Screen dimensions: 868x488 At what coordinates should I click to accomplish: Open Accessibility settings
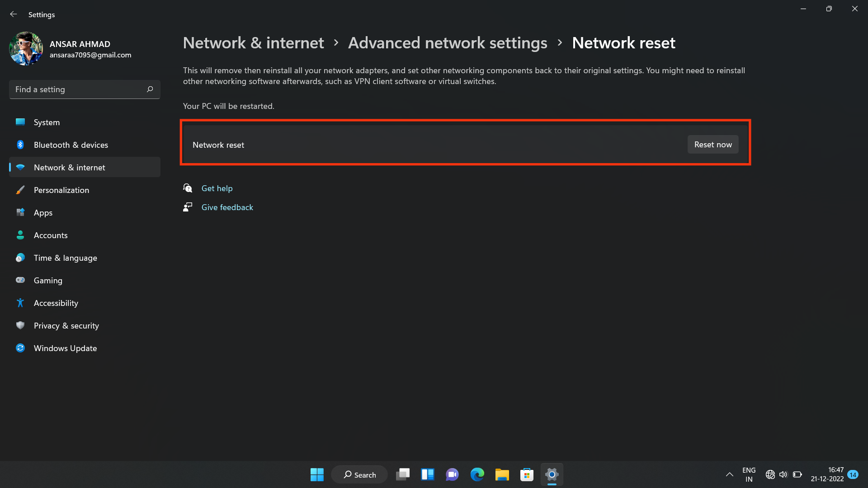[x=56, y=303]
